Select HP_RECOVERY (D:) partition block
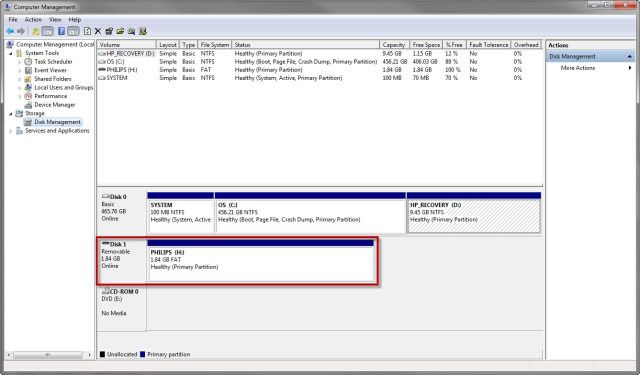The height and width of the screenshot is (375, 640). pos(474,213)
